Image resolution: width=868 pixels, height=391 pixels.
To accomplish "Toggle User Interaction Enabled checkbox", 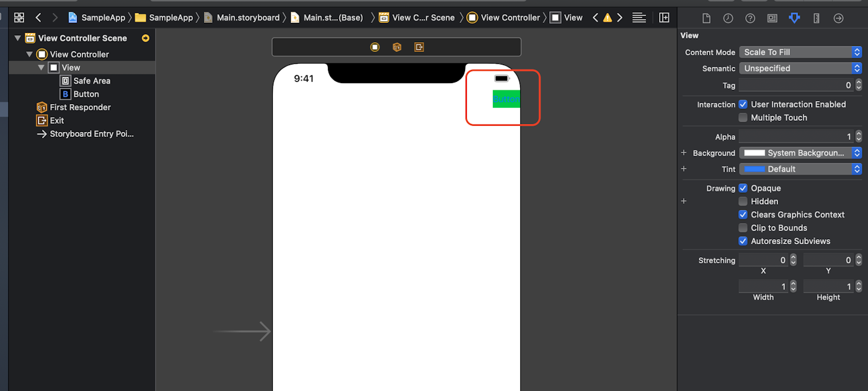I will [x=743, y=104].
